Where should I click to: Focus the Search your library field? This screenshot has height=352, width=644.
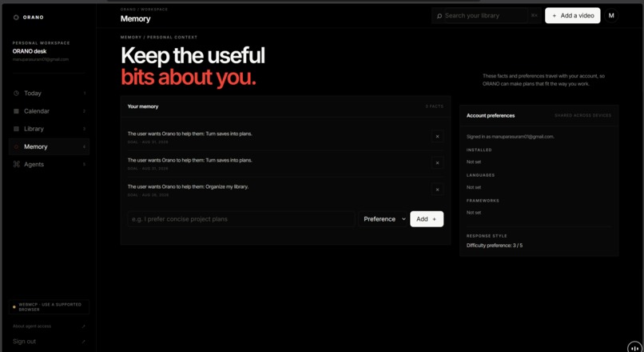coord(486,16)
